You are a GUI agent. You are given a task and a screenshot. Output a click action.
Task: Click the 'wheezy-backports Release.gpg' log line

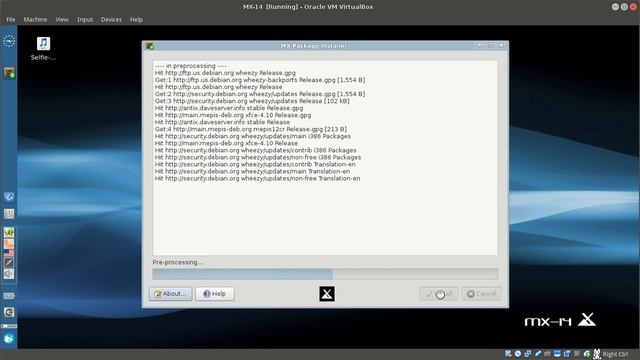tap(260, 80)
